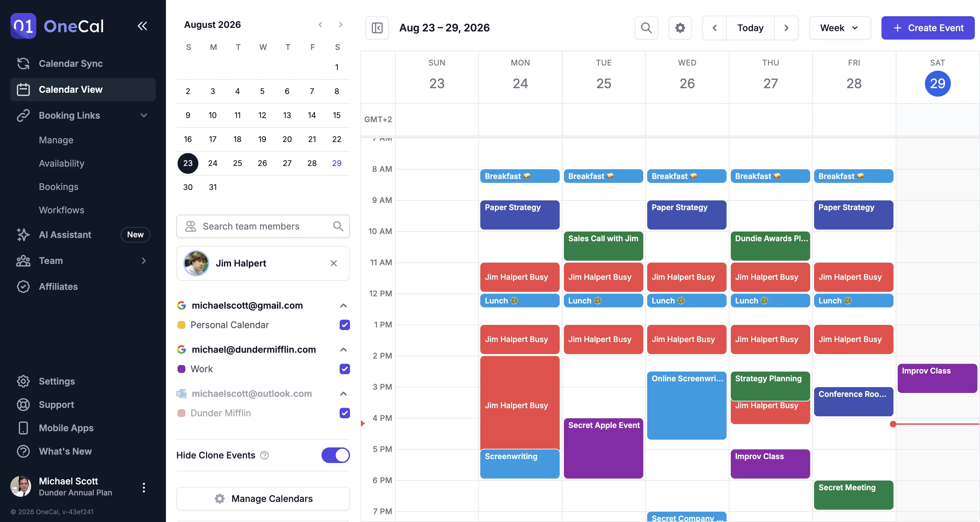Open the Week view dropdown
980x522 pixels.
[x=840, y=28]
